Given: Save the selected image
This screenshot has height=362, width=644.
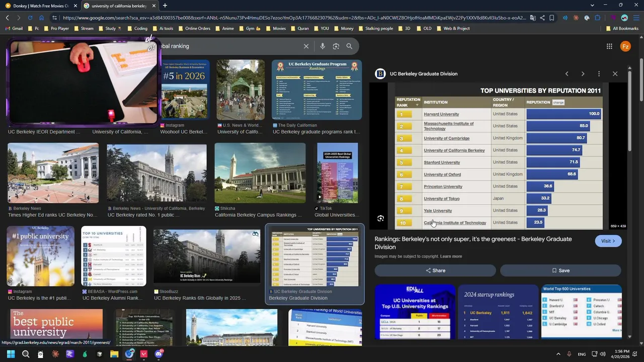Looking at the screenshot, I should click(560, 270).
